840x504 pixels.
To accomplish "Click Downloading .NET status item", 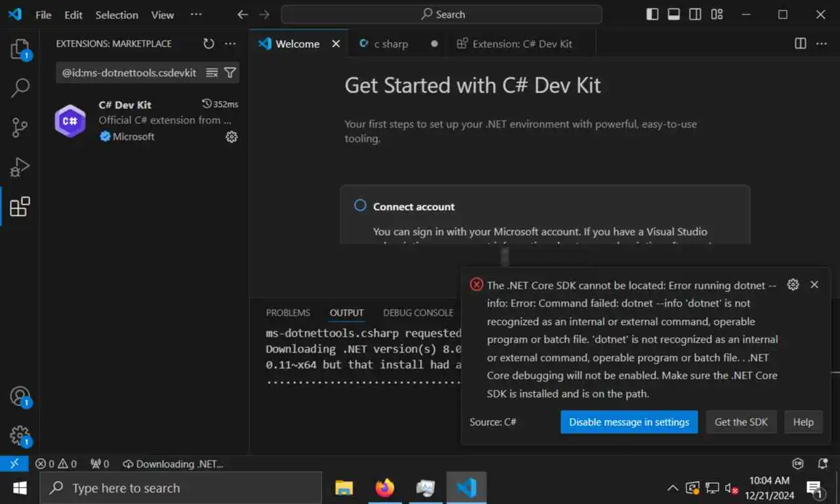I will (x=173, y=464).
